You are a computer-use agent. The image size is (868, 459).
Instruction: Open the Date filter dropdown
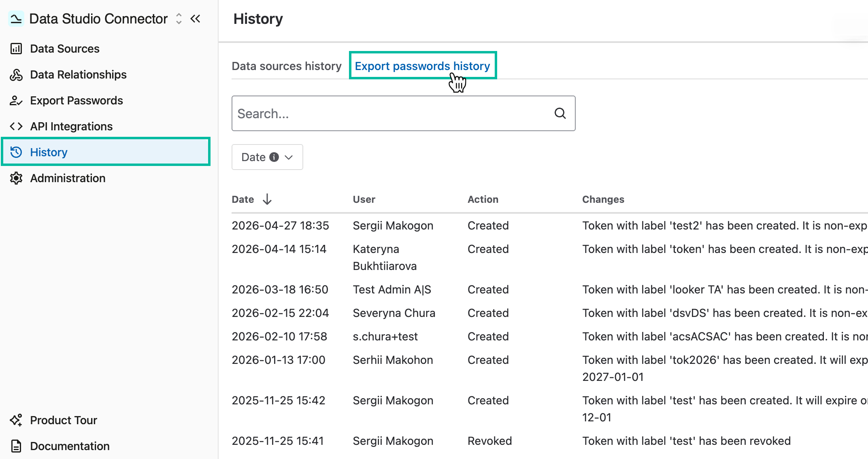pos(267,157)
